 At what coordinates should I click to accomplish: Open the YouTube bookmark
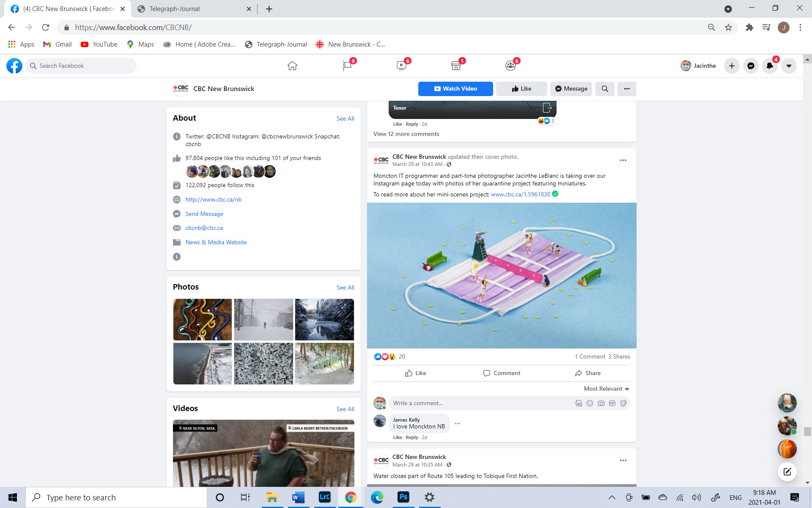tap(99, 44)
